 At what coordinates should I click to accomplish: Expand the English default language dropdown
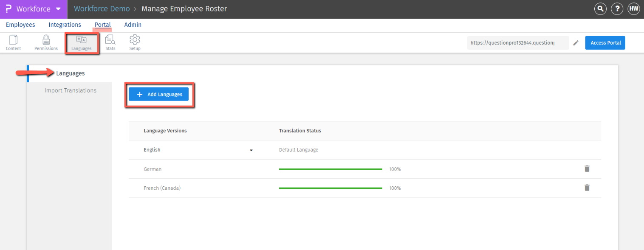[251, 150]
